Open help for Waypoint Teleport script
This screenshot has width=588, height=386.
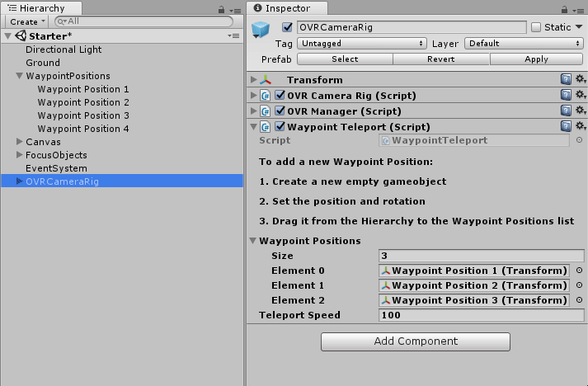point(566,127)
